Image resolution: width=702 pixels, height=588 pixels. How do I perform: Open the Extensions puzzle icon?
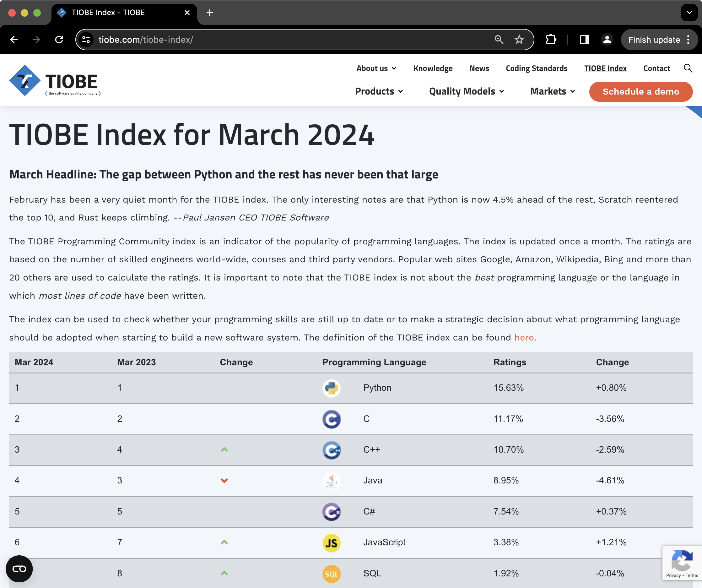pyautogui.click(x=551, y=40)
